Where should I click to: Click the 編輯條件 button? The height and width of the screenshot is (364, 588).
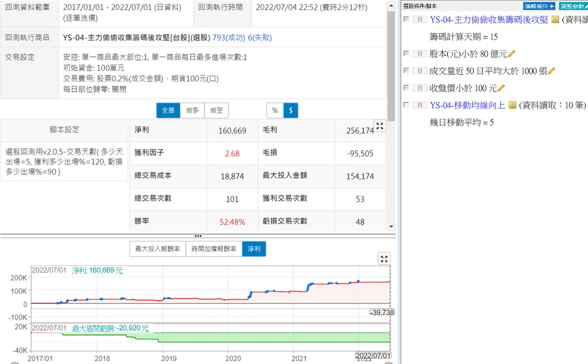click(539, 6)
